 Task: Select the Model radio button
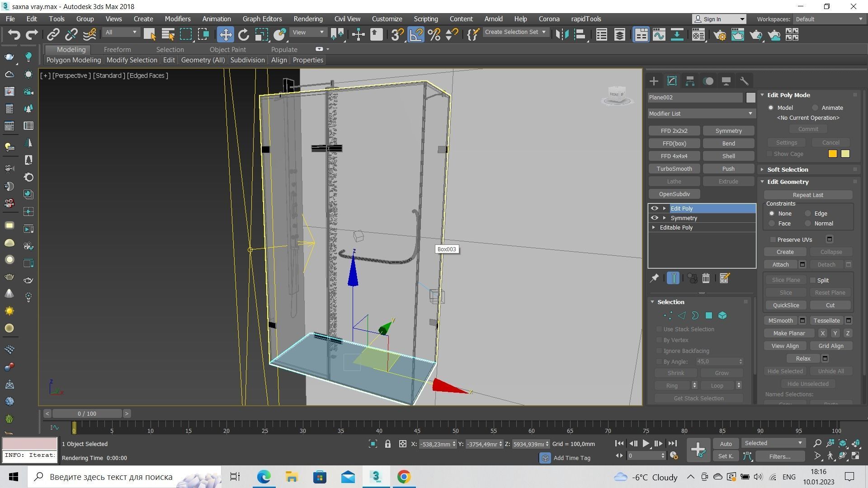coord(771,108)
